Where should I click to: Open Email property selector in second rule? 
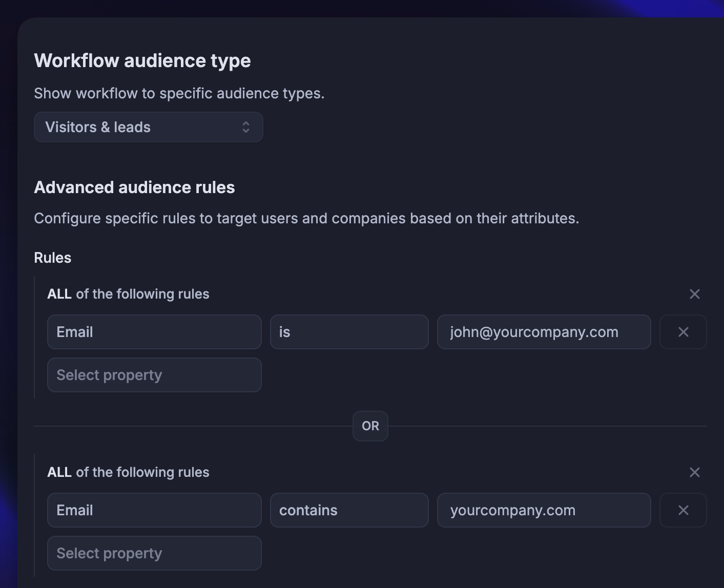point(154,510)
